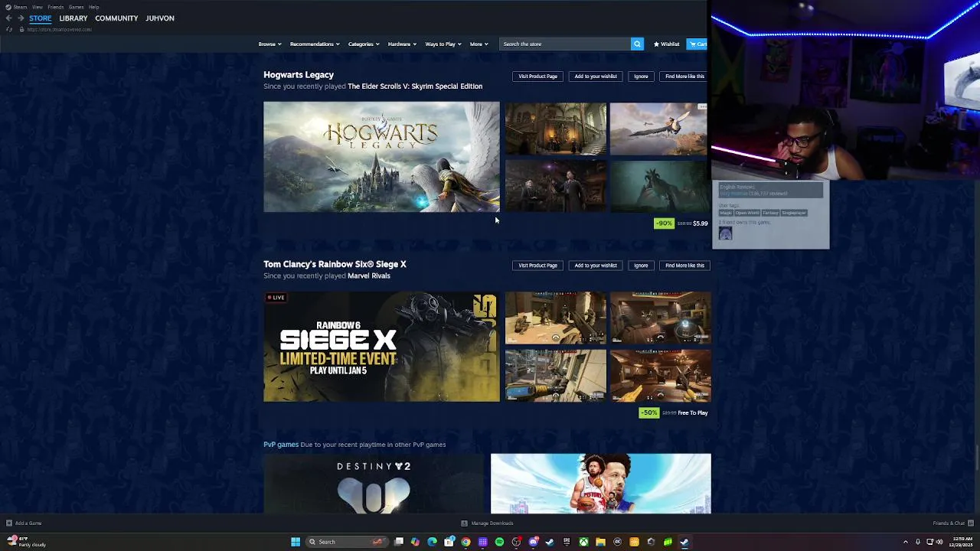980x551 pixels.
Task: Open the weather widget
Action: point(26,542)
